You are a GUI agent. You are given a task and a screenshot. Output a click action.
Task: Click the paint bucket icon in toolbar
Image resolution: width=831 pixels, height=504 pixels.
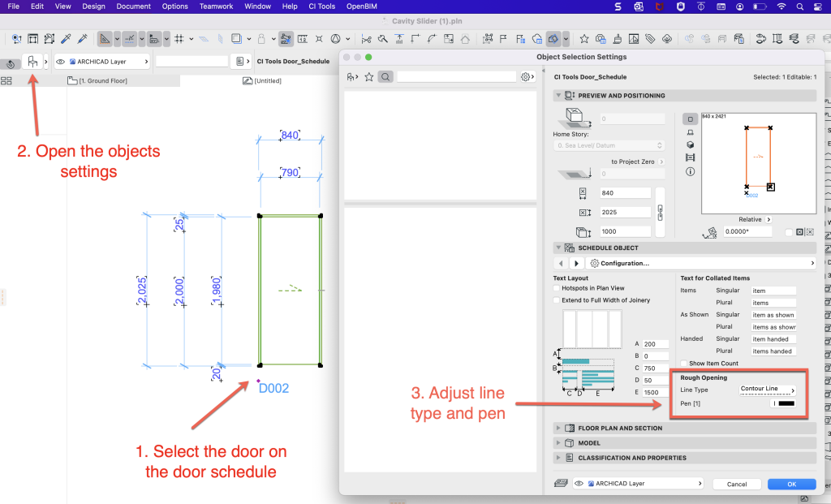click(617, 39)
